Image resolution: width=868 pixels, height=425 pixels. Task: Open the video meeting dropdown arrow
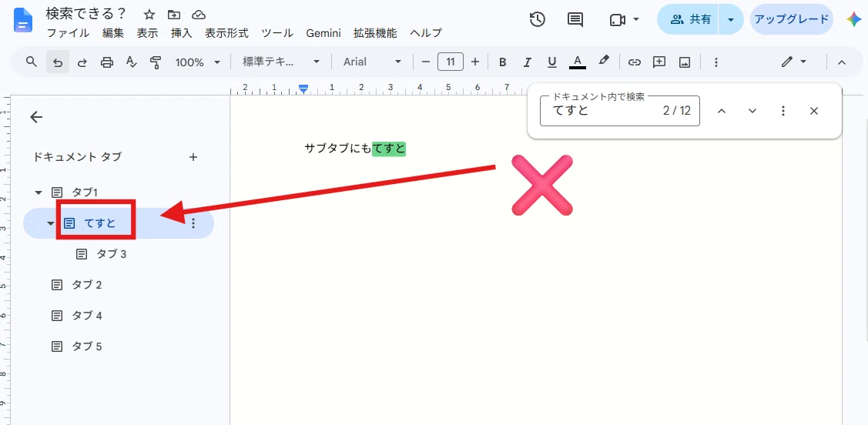pos(636,19)
